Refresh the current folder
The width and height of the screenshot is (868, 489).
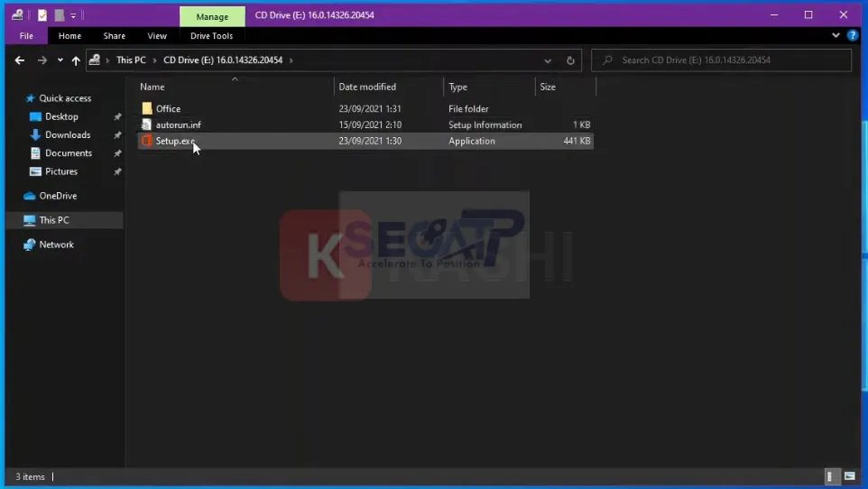[x=570, y=60]
